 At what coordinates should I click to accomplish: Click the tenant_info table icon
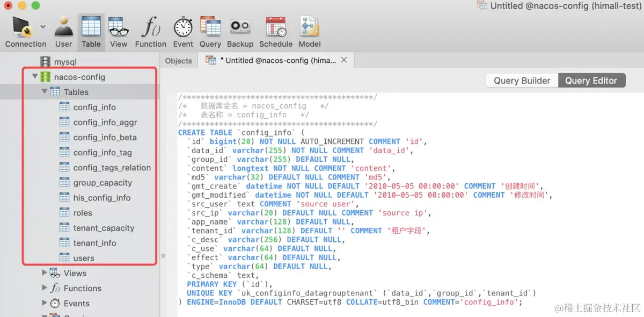[64, 242]
